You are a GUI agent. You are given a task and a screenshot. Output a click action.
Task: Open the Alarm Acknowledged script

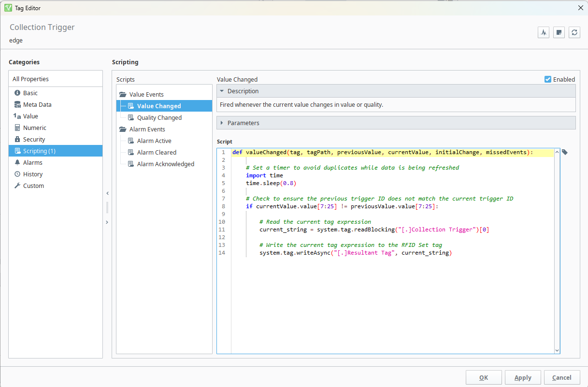click(165, 164)
